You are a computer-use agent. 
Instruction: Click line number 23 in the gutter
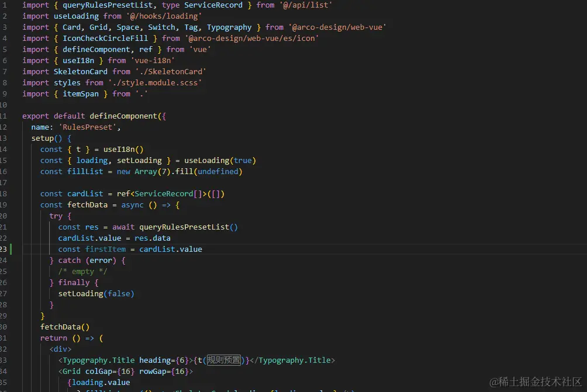point(4,249)
